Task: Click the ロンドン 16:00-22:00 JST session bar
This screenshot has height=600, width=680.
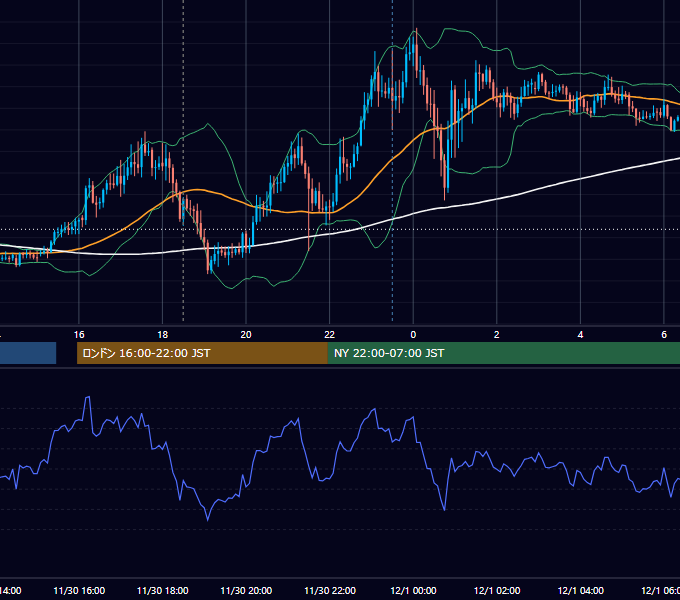Action: 202,353
